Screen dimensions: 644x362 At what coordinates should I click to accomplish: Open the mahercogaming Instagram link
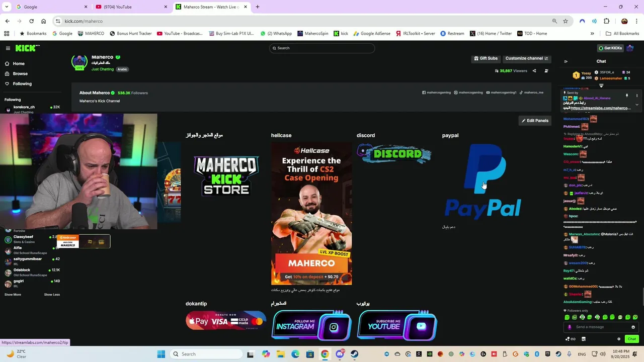tap(468, 93)
